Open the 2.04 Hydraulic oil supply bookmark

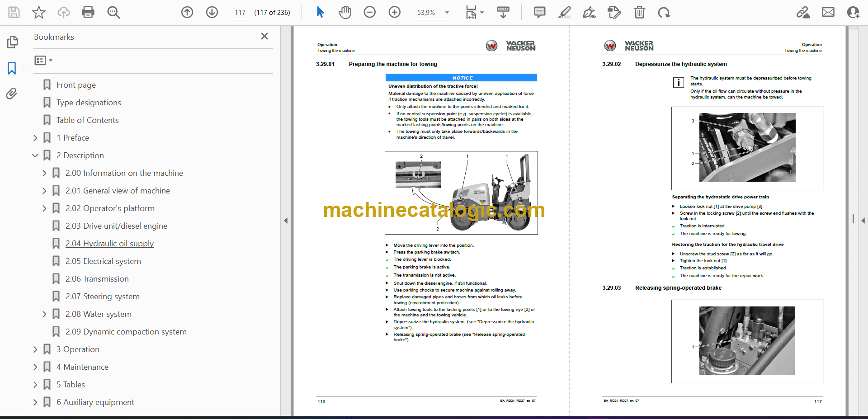[x=109, y=244]
